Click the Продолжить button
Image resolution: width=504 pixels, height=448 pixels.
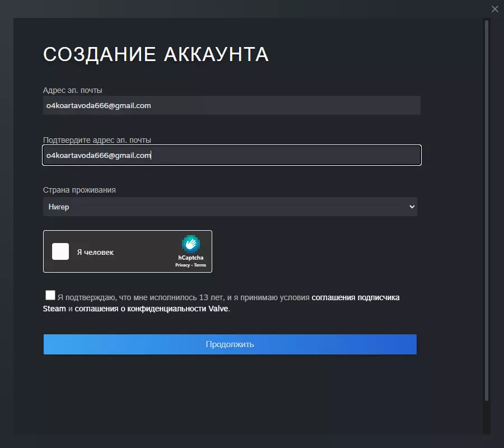[x=230, y=344]
